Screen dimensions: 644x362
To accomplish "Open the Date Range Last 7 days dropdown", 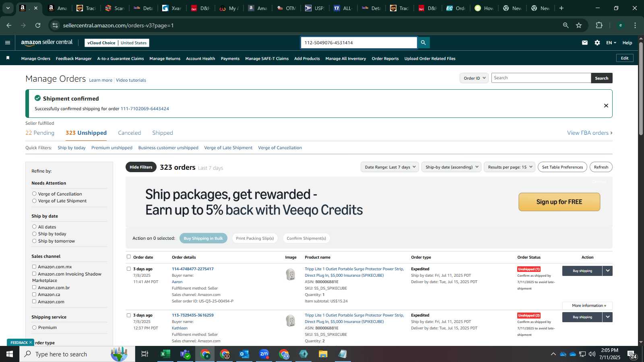I will pos(390,167).
